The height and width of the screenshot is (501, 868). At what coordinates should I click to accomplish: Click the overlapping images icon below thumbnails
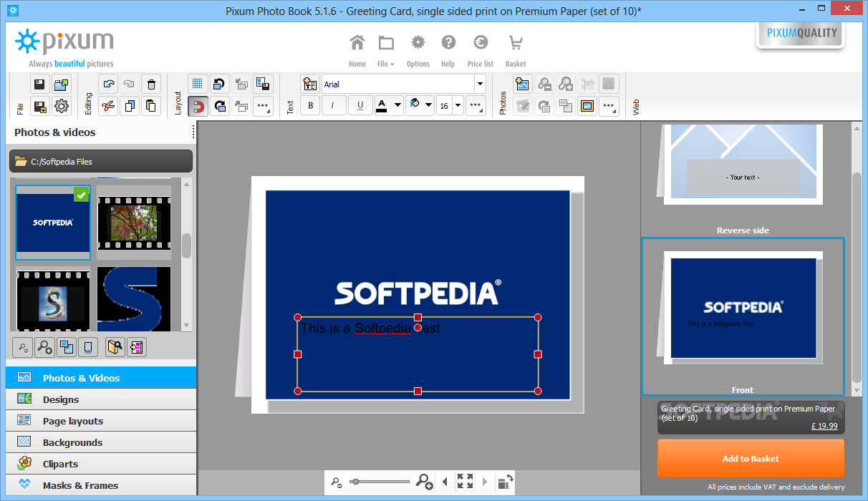pos(66,348)
